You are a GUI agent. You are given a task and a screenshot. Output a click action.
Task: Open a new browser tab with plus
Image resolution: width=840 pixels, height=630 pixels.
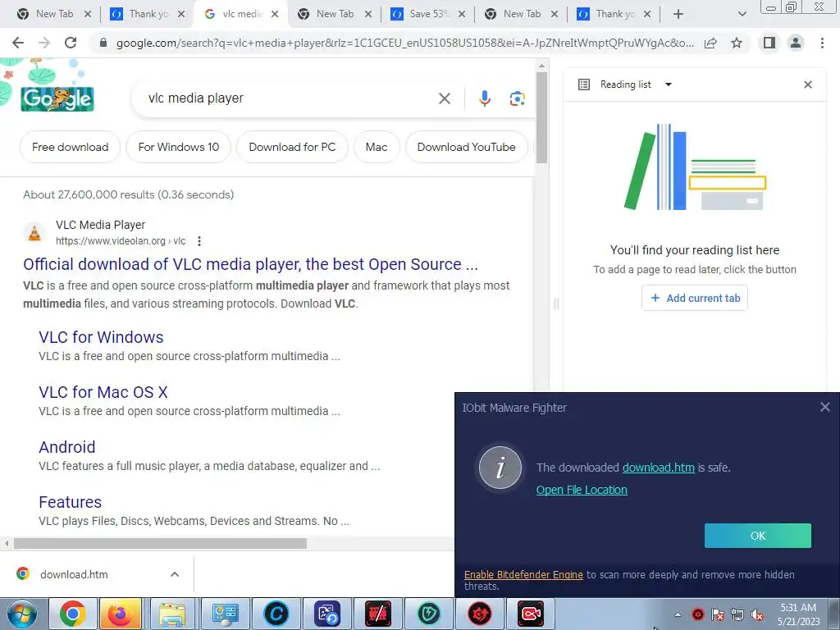click(x=678, y=14)
